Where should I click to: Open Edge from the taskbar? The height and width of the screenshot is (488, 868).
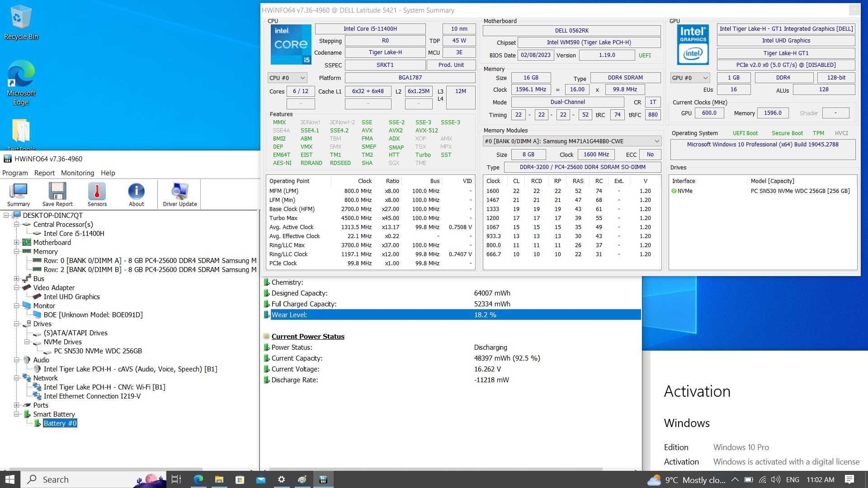[x=198, y=479]
